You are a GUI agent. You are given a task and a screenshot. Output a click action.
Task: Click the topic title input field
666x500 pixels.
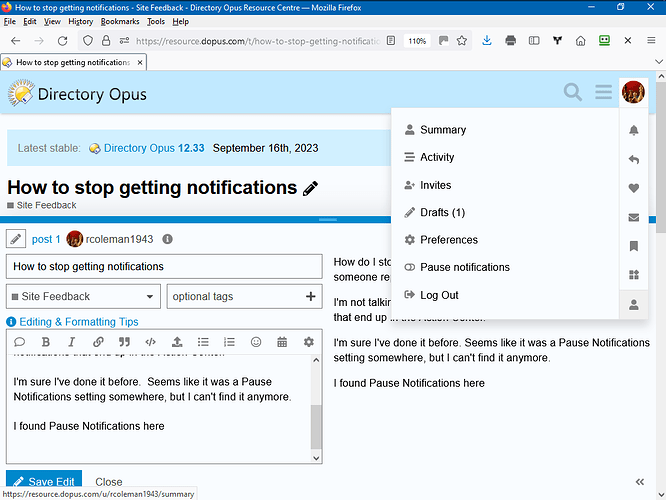164,266
